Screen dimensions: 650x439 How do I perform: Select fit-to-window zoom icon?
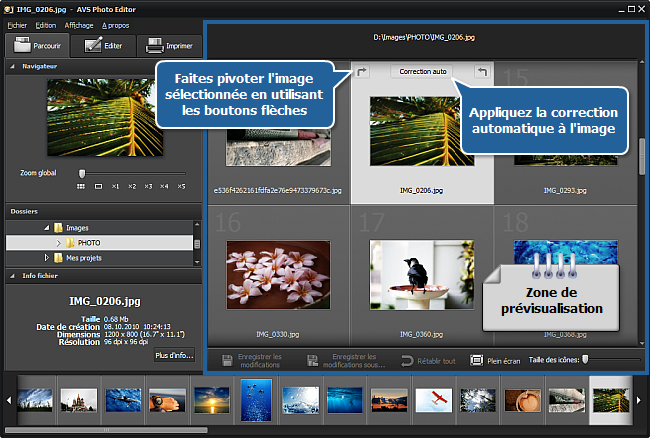tap(98, 187)
